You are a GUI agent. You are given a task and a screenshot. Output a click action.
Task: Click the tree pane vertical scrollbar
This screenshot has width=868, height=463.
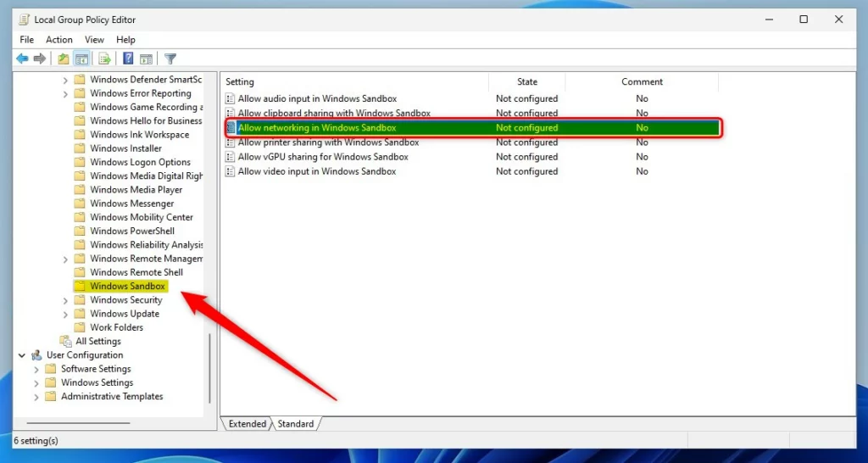[210, 368]
